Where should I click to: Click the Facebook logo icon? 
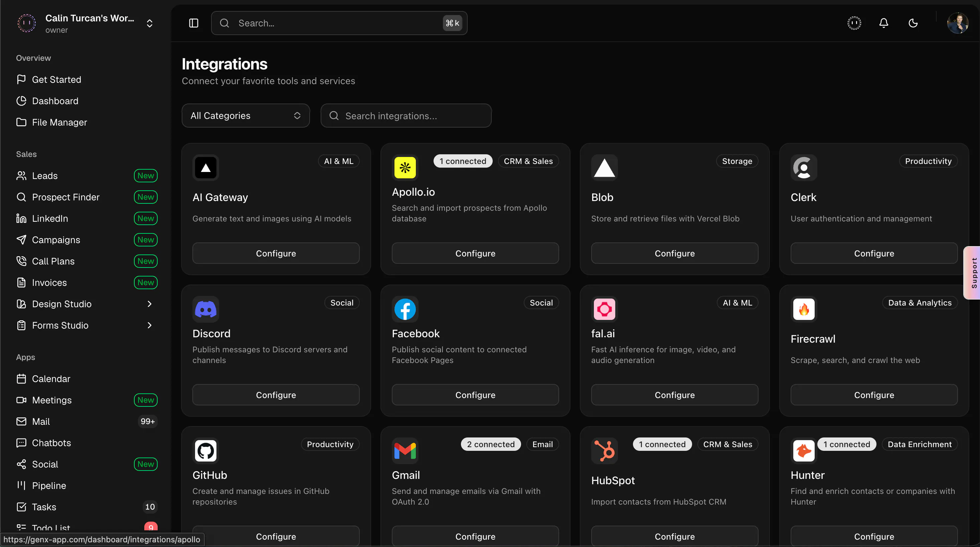pyautogui.click(x=405, y=309)
